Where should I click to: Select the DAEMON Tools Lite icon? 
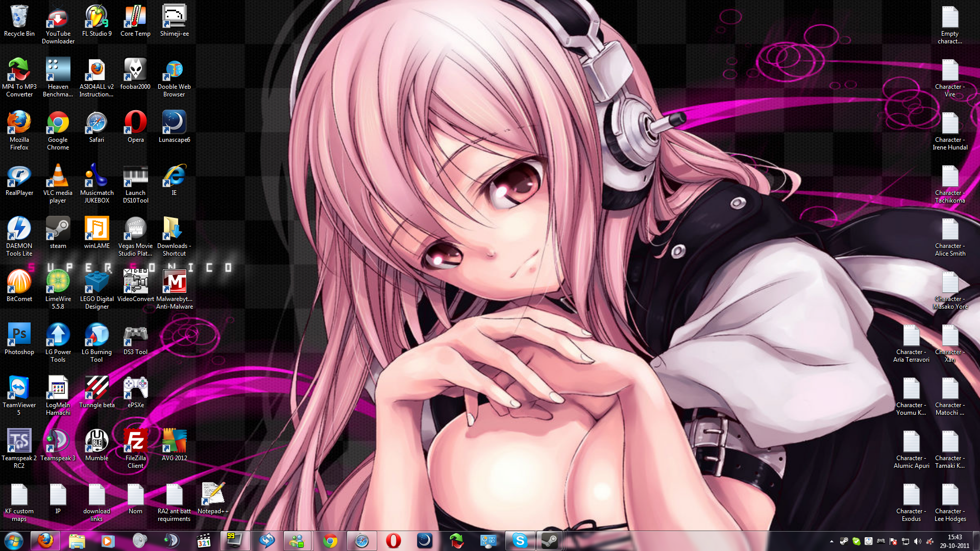19,237
